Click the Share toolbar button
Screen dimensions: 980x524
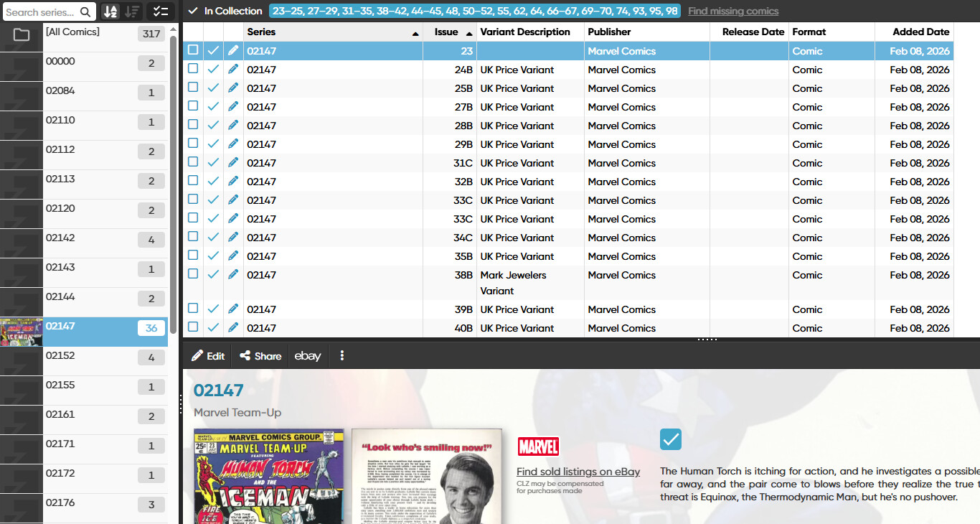tap(260, 356)
